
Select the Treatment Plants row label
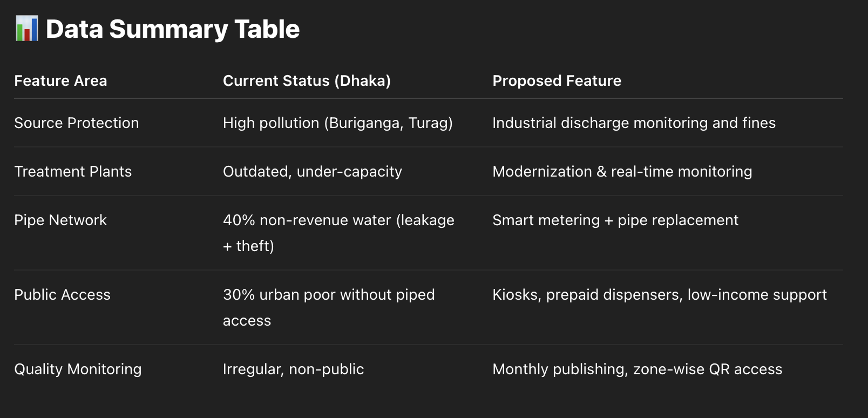pyautogui.click(x=73, y=172)
